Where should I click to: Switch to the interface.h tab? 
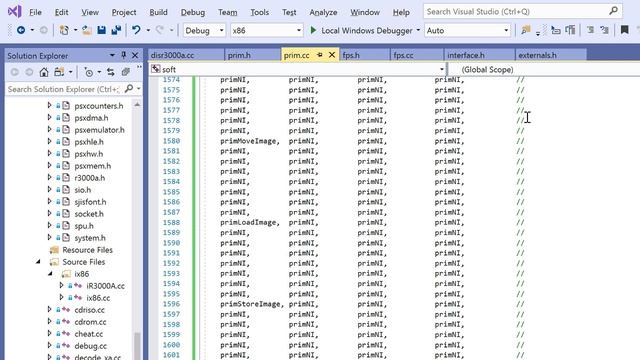click(x=478, y=55)
